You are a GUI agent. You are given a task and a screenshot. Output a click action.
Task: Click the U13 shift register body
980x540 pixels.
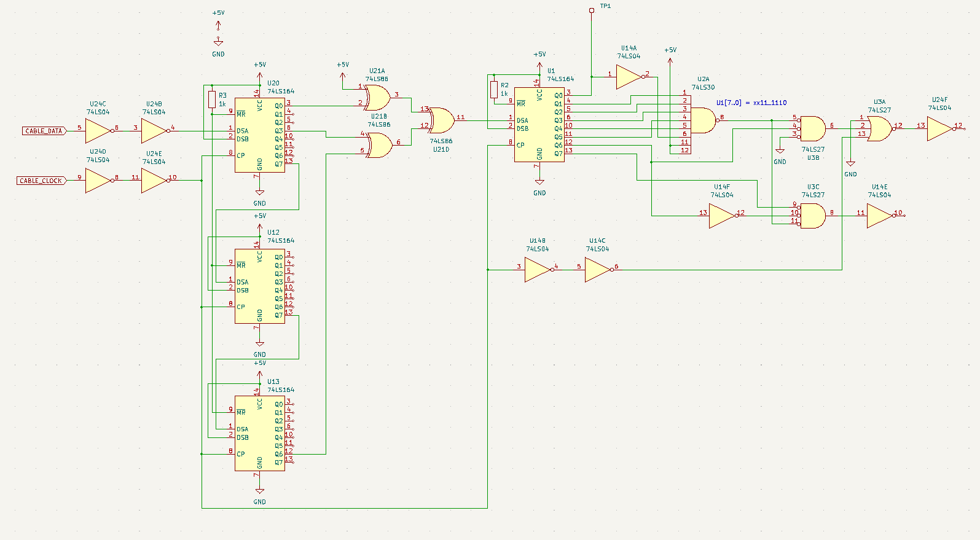(x=259, y=433)
